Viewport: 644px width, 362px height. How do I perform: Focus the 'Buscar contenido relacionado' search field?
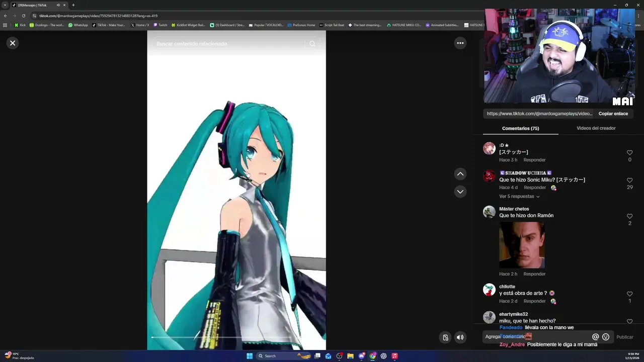pyautogui.click(x=229, y=44)
